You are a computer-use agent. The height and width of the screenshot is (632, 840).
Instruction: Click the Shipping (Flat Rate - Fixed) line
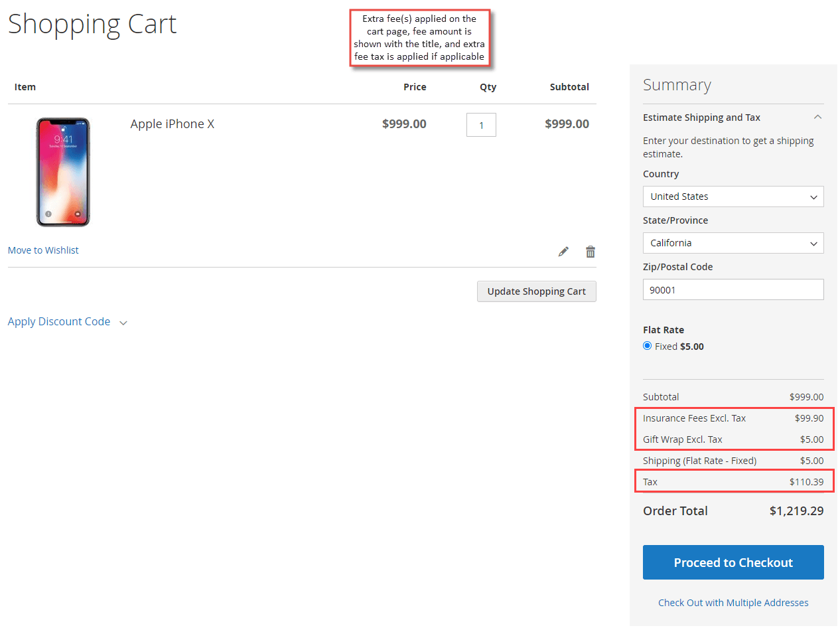pos(733,461)
